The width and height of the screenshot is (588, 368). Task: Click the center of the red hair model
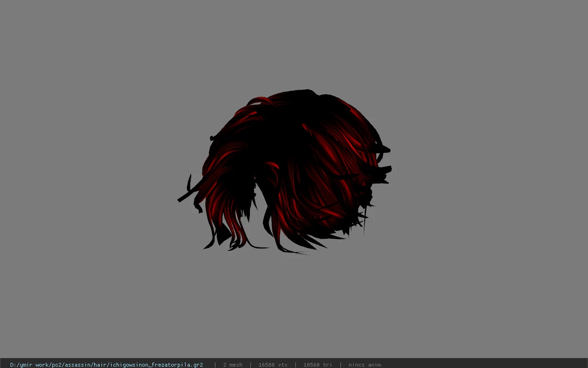tap(285, 171)
